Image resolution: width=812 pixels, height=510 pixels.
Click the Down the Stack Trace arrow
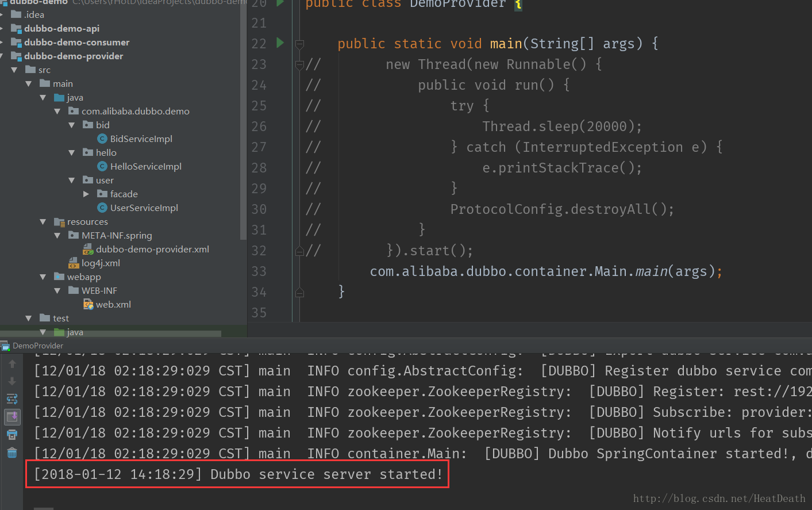[x=12, y=381]
